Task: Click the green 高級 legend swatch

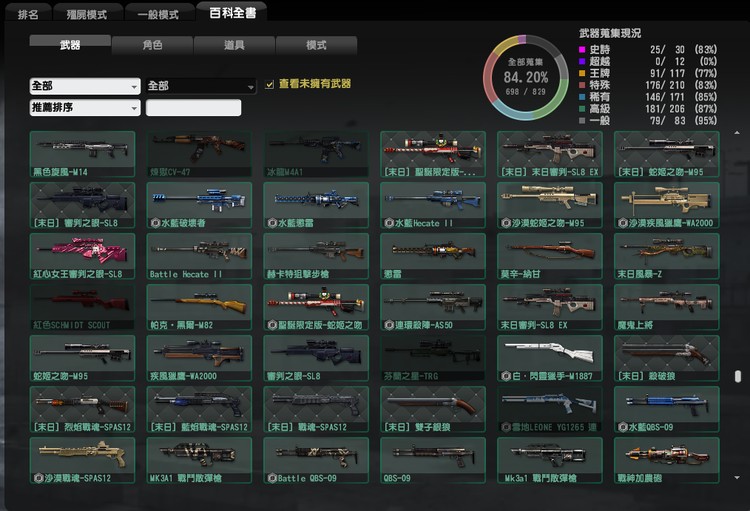Action: [582, 109]
